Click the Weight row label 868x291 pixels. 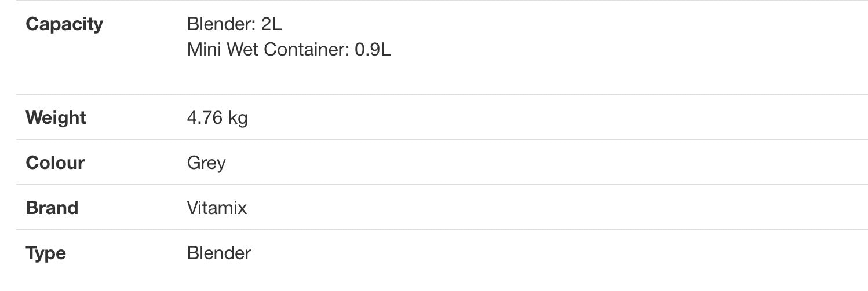coord(56,118)
